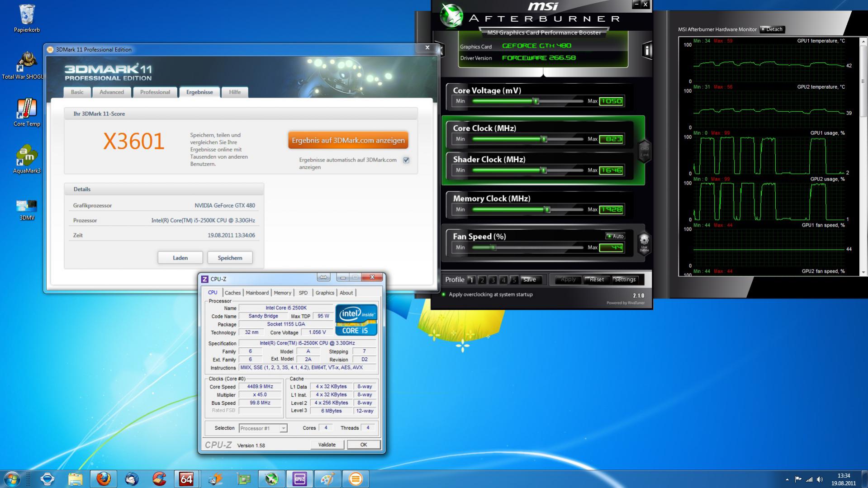Screen dimensions: 868x488
Task: Click the hardware monitor scroll down arrow
Action: coord(864,273)
